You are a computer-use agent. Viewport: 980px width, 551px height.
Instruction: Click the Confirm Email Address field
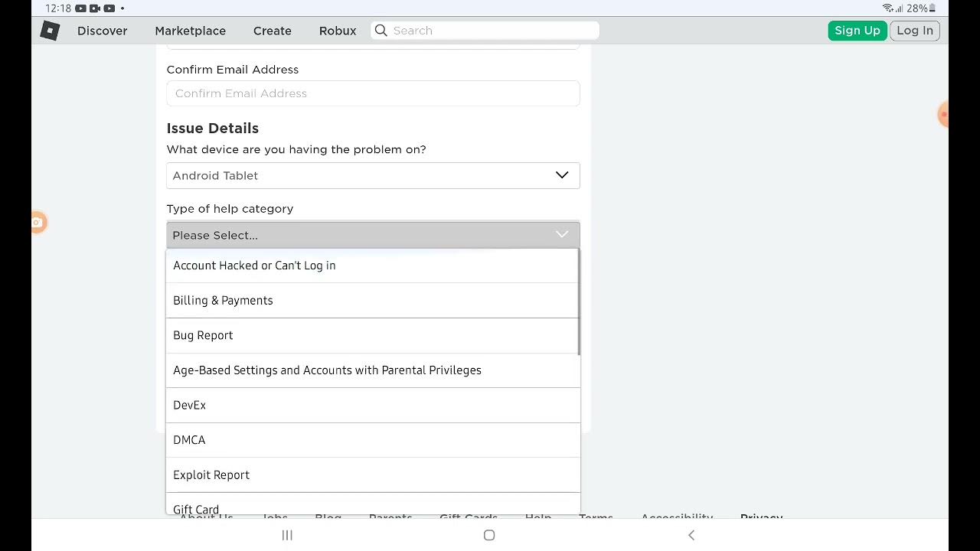click(373, 93)
